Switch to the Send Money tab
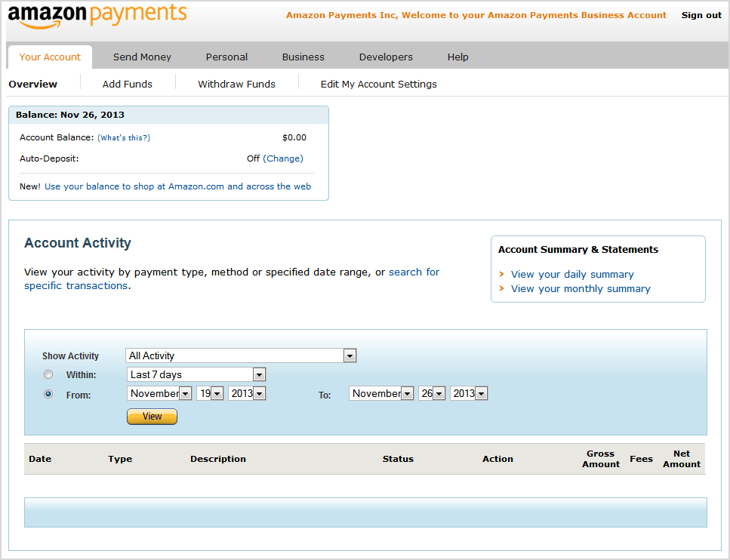 coord(142,57)
